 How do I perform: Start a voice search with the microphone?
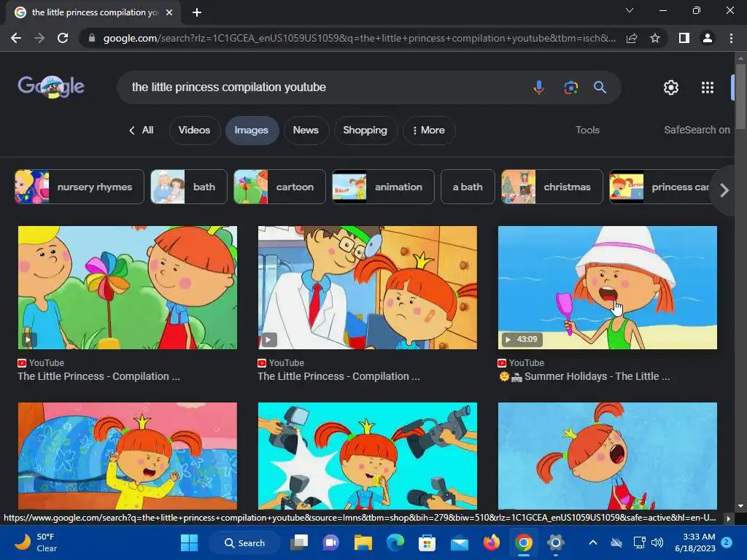pyautogui.click(x=539, y=87)
